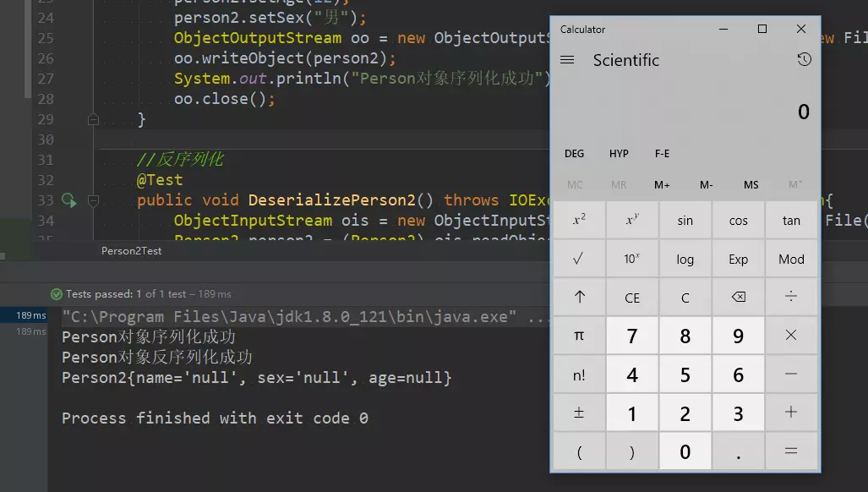Toggle HYP hyperbolic functions
The image size is (868, 492).
619,153
